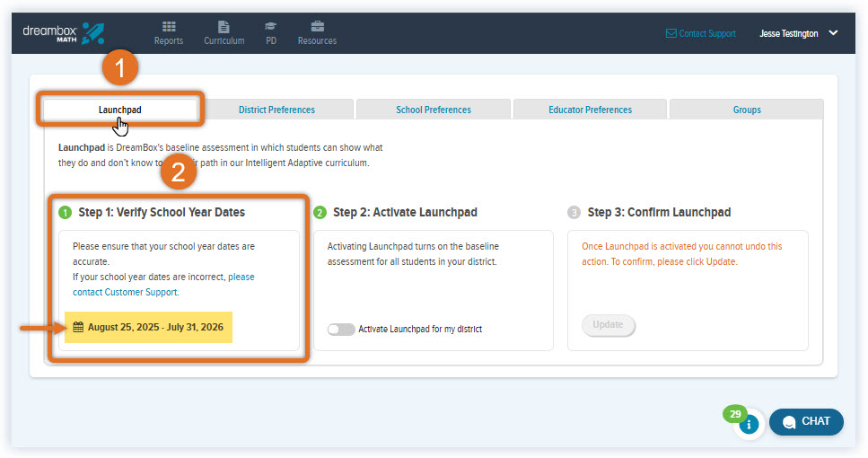868x458 pixels.
Task: Click the green step 2 number circle
Action: click(320, 212)
